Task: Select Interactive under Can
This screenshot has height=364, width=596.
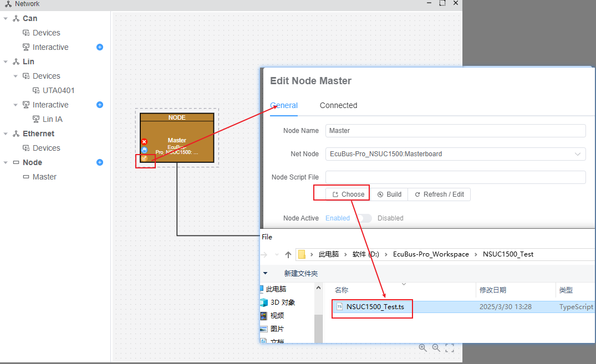Action: pos(50,47)
